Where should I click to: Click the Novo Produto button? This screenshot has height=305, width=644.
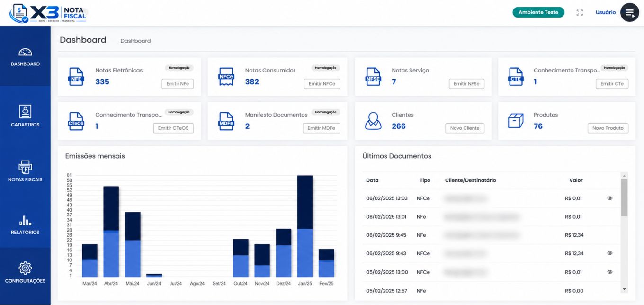coord(608,128)
